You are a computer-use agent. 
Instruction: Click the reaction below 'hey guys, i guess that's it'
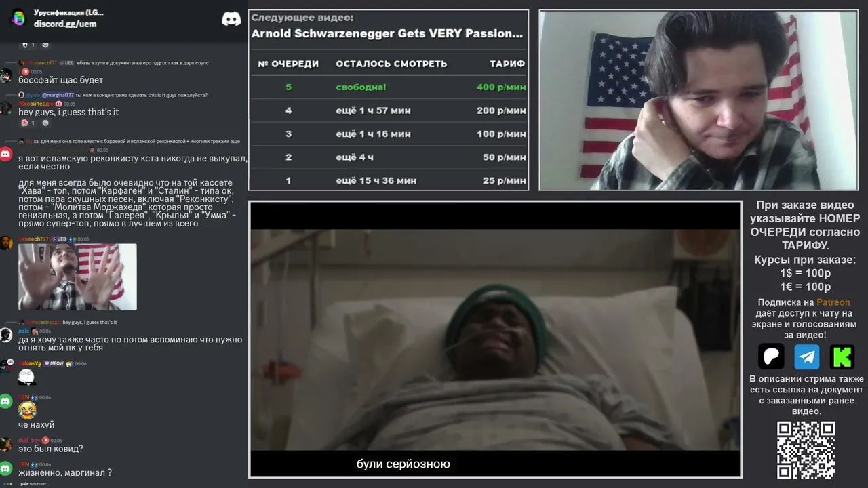(x=29, y=123)
